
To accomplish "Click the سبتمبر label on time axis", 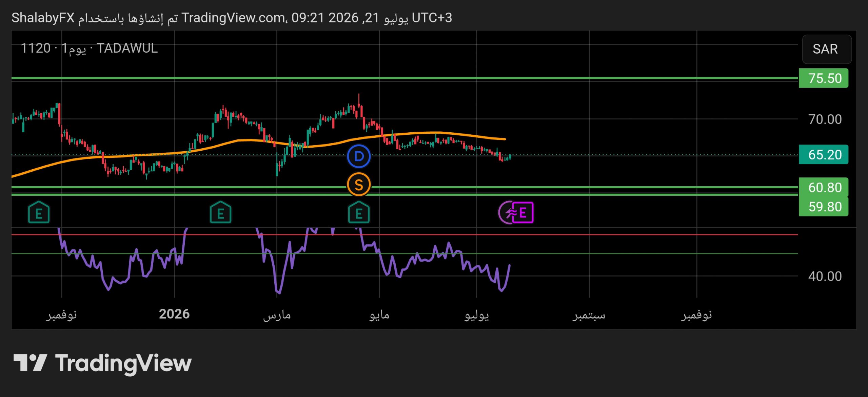I will (x=589, y=315).
